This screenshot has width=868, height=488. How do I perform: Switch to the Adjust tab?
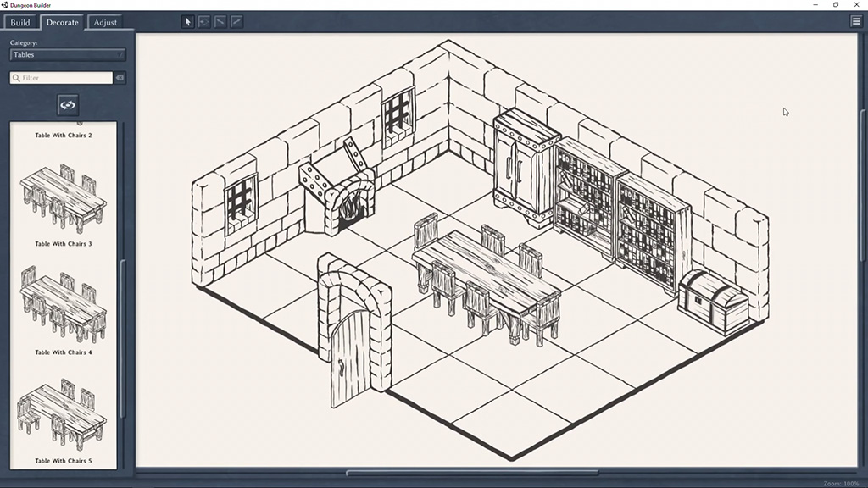tap(105, 23)
